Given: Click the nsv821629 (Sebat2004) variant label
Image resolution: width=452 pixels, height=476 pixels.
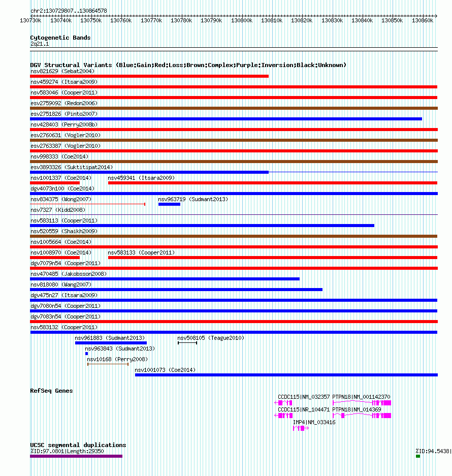Looking at the screenshot, I should [62, 71].
